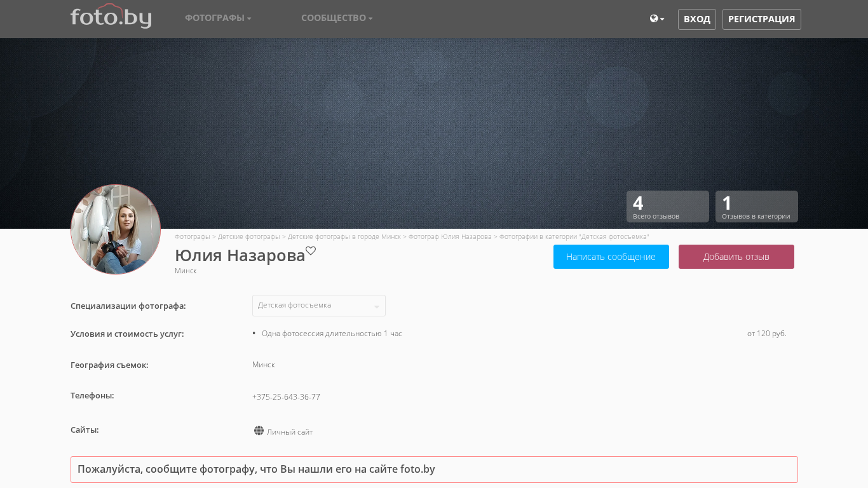Expand the Фотографы menu
Image resolution: width=868 pixels, height=488 pixels.
218,18
